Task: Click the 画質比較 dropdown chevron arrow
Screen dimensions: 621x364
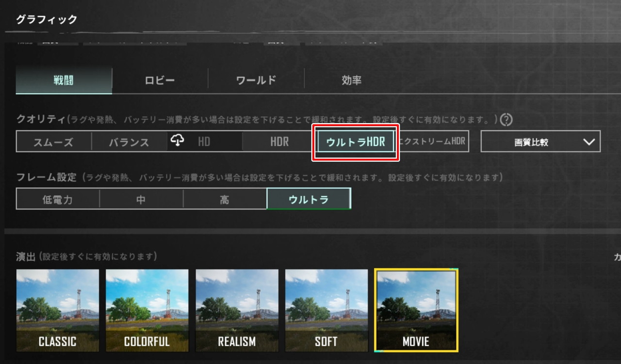Action: (x=588, y=142)
